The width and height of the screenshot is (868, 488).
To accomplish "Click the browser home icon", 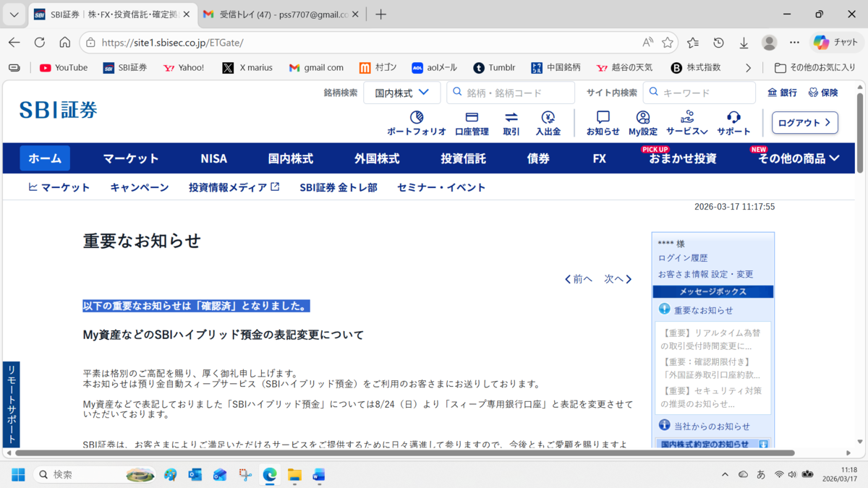I will [65, 43].
